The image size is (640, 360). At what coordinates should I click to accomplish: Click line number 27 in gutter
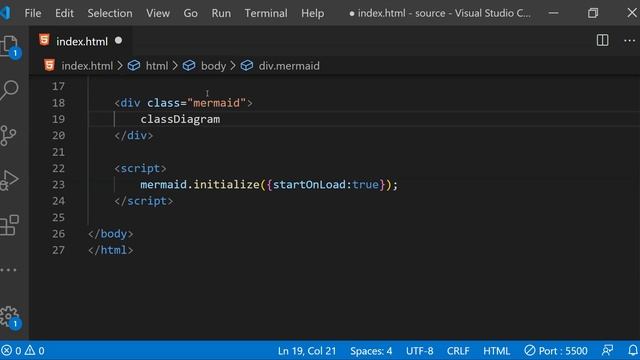coord(58,250)
